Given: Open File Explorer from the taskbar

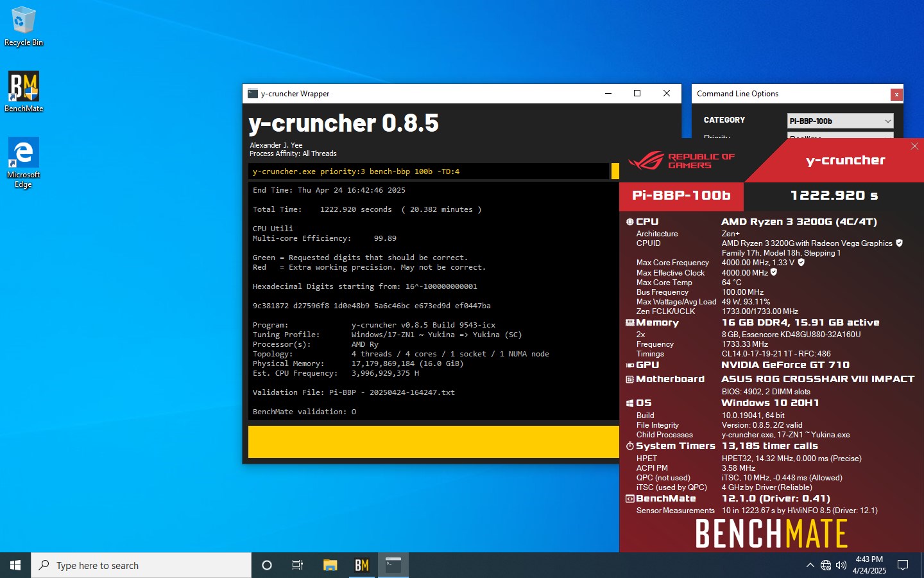Looking at the screenshot, I should tap(330, 565).
